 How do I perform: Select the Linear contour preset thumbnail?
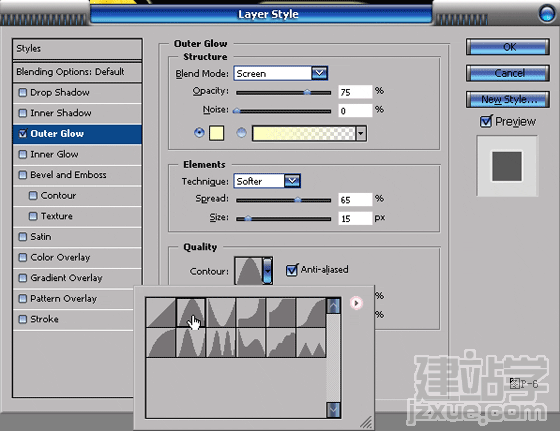161,312
